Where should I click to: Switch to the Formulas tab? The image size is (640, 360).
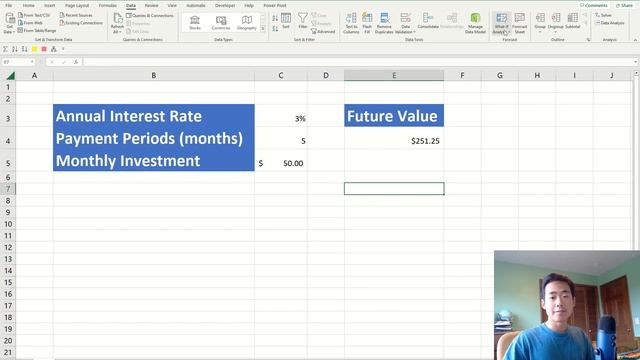tap(107, 6)
